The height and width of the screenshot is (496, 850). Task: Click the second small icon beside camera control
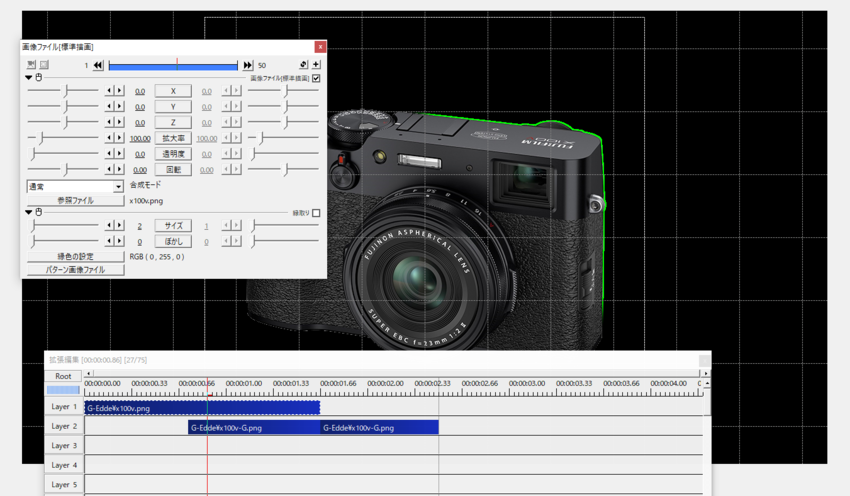pos(44,65)
